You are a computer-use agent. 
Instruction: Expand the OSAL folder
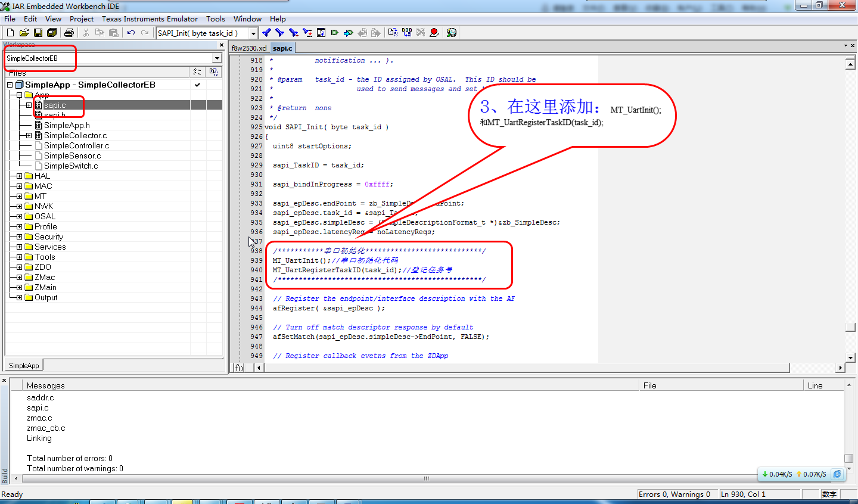click(19, 216)
